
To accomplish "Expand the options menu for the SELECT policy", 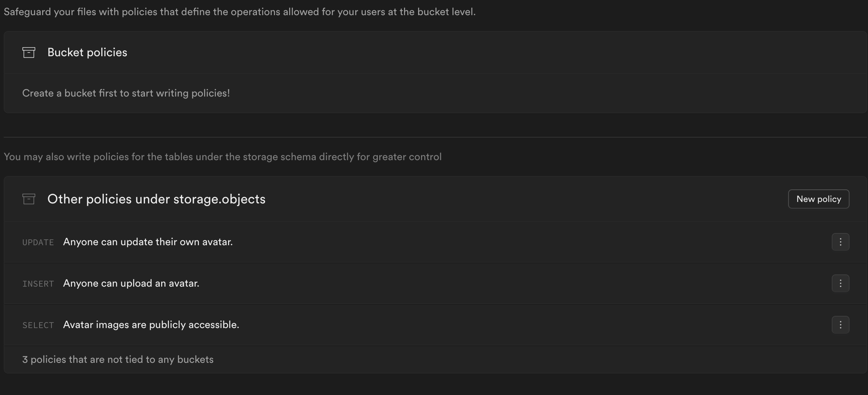I will [x=840, y=325].
